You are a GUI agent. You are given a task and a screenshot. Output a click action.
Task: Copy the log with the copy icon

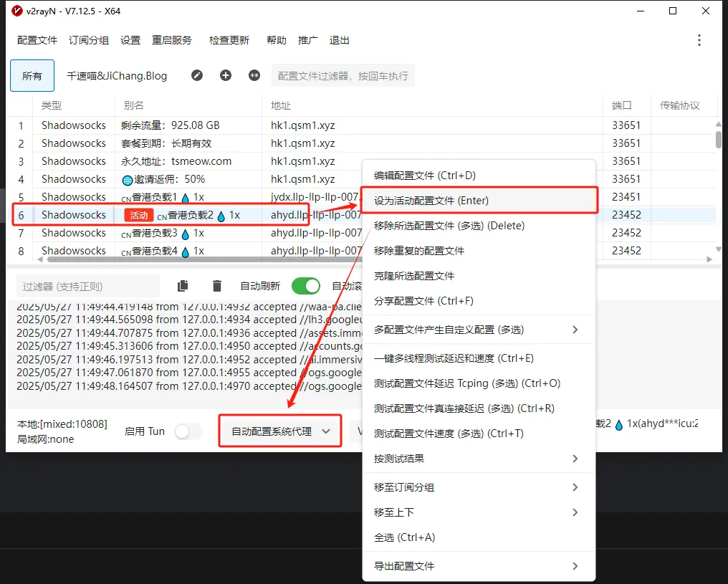point(183,286)
